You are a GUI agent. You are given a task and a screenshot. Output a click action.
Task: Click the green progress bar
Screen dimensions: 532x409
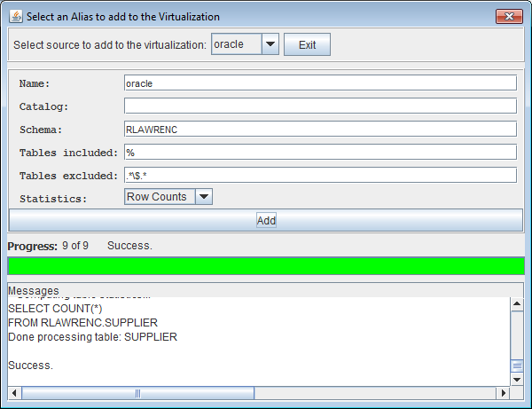tap(265, 266)
